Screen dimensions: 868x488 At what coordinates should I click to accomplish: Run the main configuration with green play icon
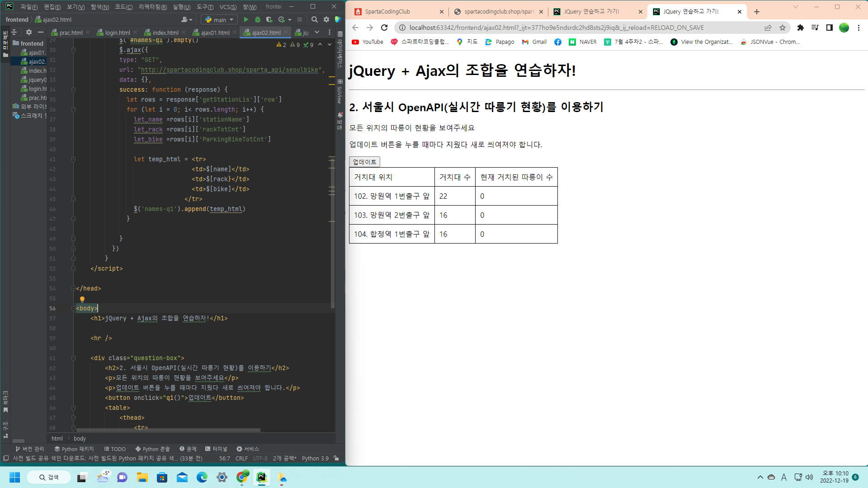(246, 19)
